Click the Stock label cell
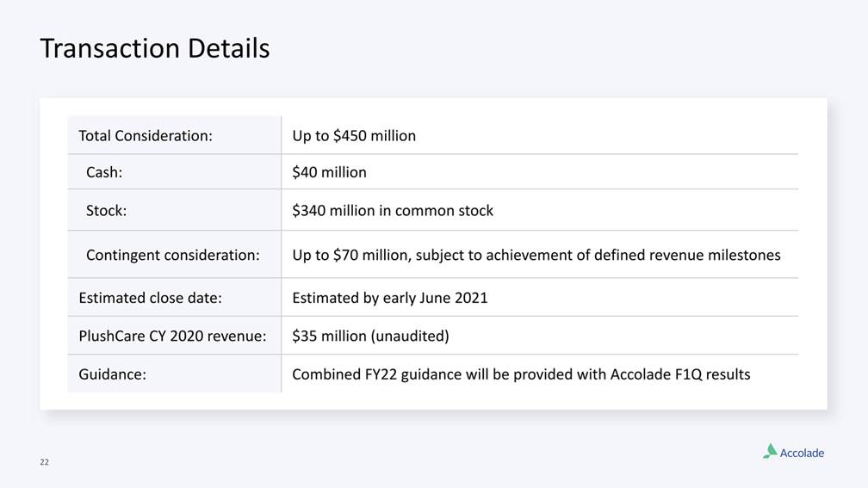 pos(106,210)
